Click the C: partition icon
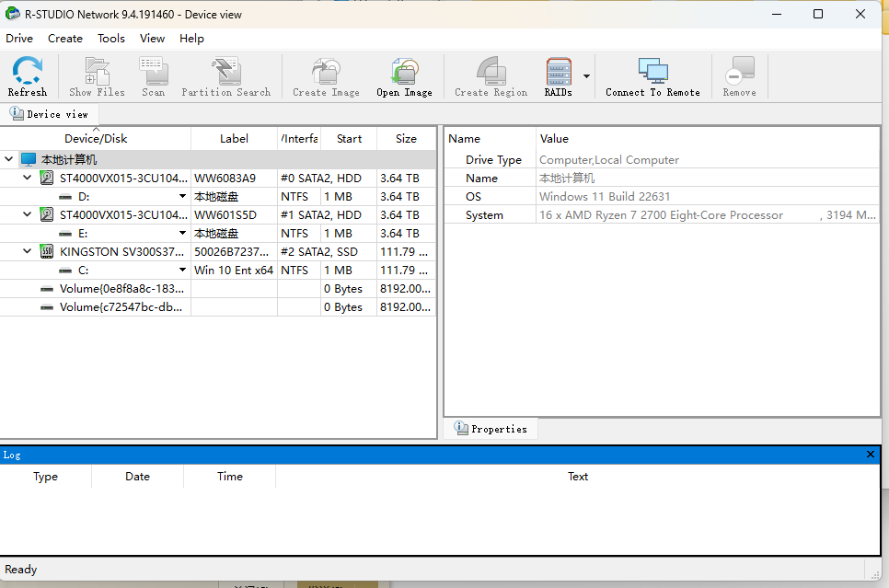Viewport: 889px width, 588px height. click(65, 271)
